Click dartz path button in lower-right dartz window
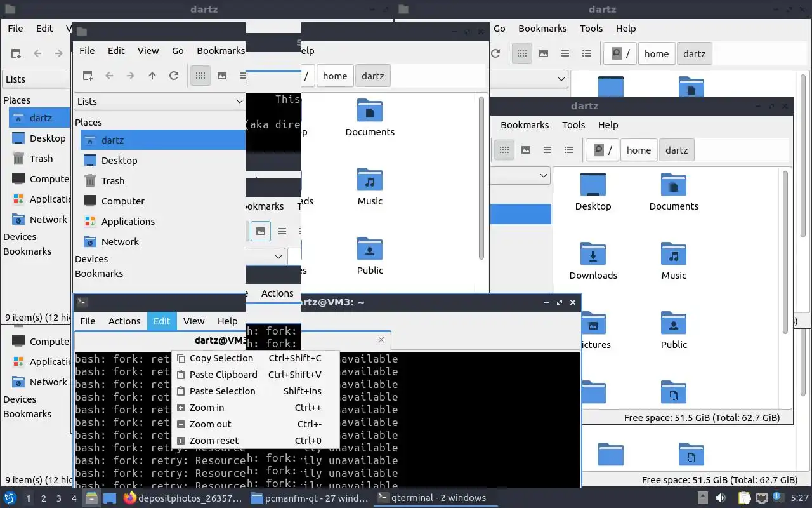Screen dimensions: 812x508 click(x=676, y=150)
